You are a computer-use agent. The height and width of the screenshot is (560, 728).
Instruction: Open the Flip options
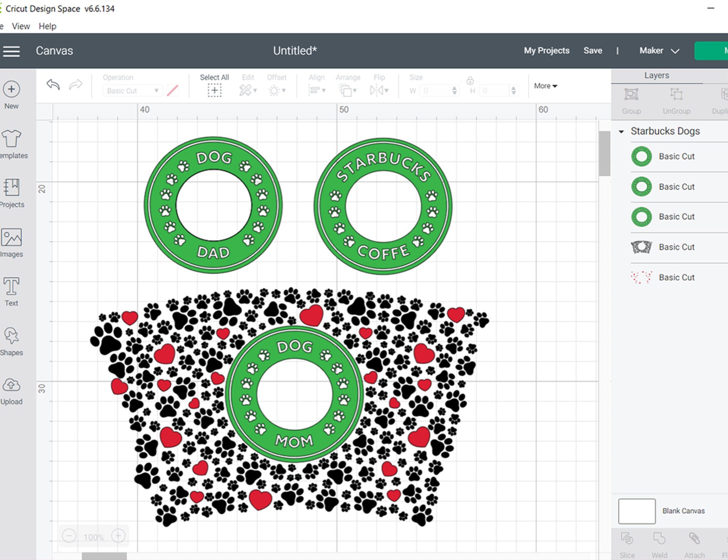point(379,91)
